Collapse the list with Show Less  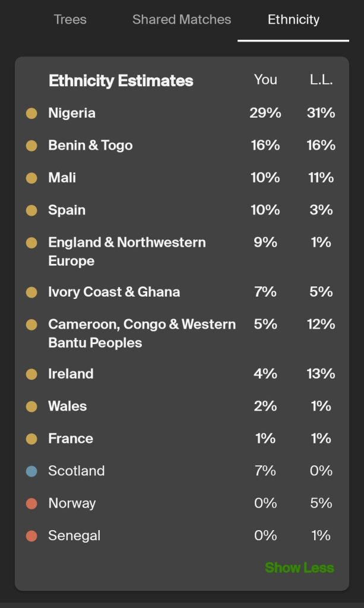pos(299,568)
